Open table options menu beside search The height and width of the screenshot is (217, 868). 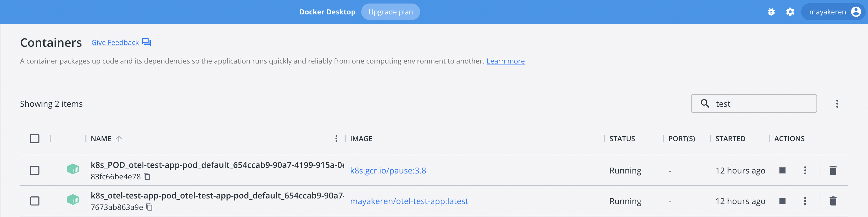[837, 104]
